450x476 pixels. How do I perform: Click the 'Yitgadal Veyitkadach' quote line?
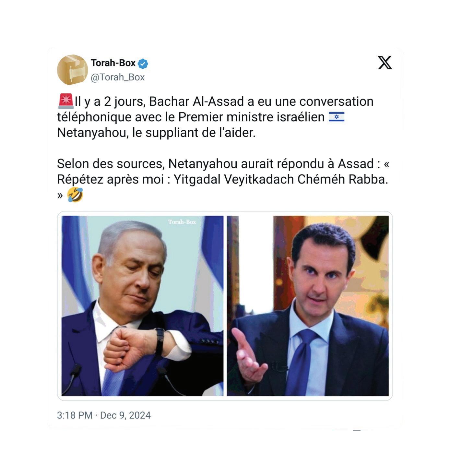point(222,179)
